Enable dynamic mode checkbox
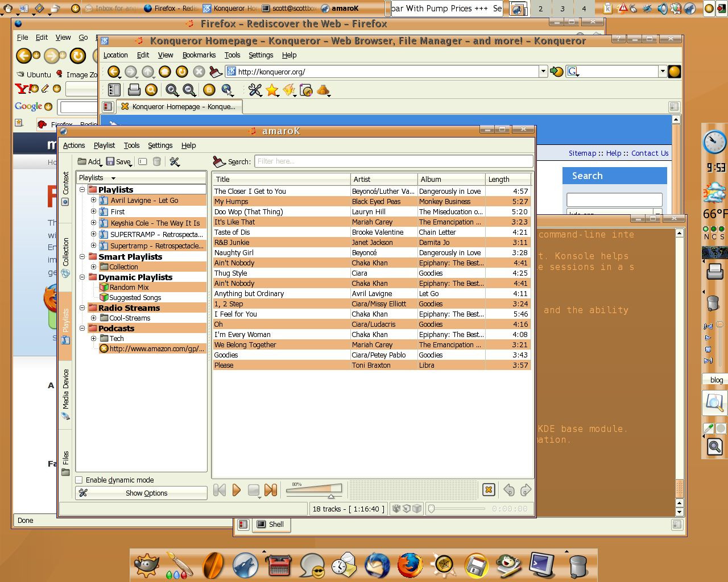728x582 pixels. pyautogui.click(x=79, y=480)
